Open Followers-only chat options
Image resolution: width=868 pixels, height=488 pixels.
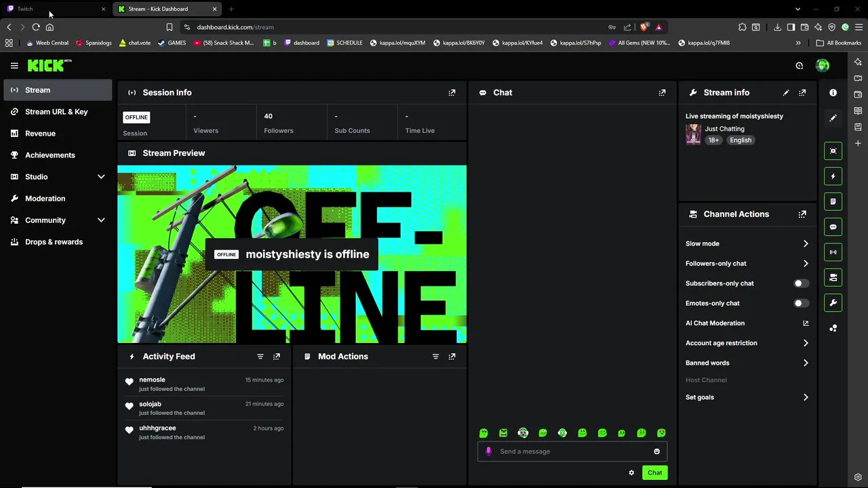click(747, 264)
